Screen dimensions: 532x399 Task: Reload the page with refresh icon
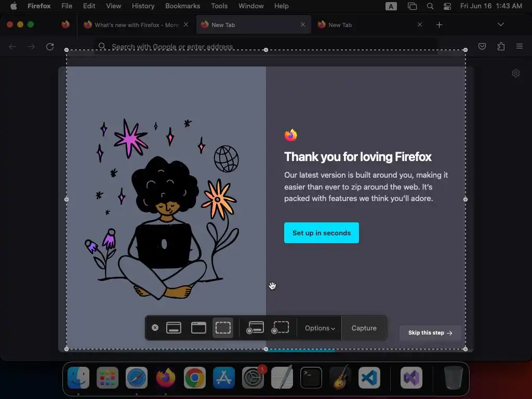coord(50,46)
